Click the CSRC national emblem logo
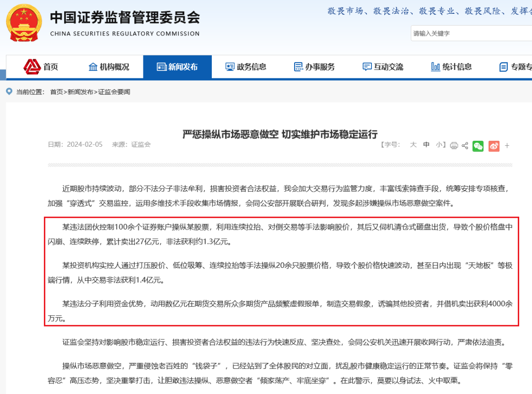The height and width of the screenshot is (394, 532). (24, 23)
